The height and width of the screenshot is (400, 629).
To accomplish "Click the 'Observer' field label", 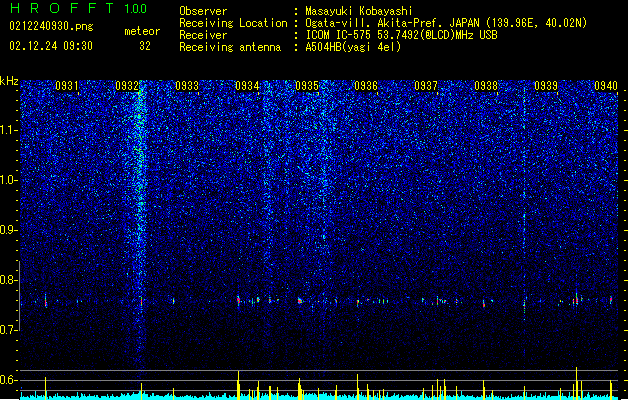I will pyautogui.click(x=203, y=11).
